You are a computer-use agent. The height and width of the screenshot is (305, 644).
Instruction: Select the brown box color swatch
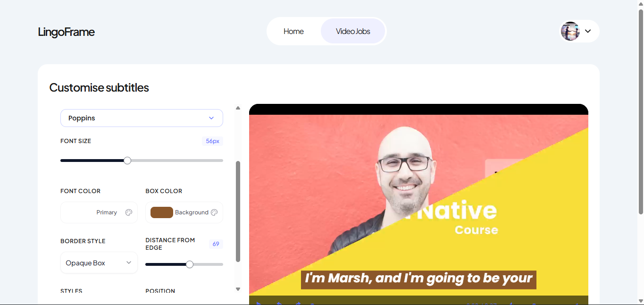click(x=162, y=212)
